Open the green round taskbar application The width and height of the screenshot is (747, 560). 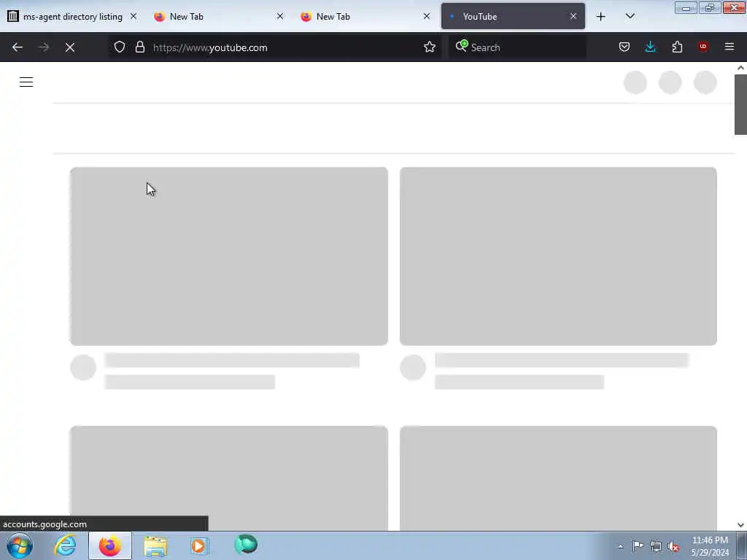246,544
